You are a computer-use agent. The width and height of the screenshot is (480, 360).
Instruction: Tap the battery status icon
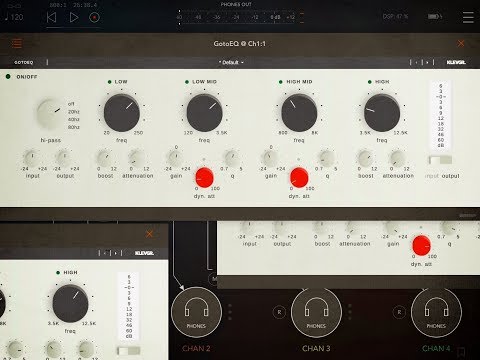click(x=435, y=16)
